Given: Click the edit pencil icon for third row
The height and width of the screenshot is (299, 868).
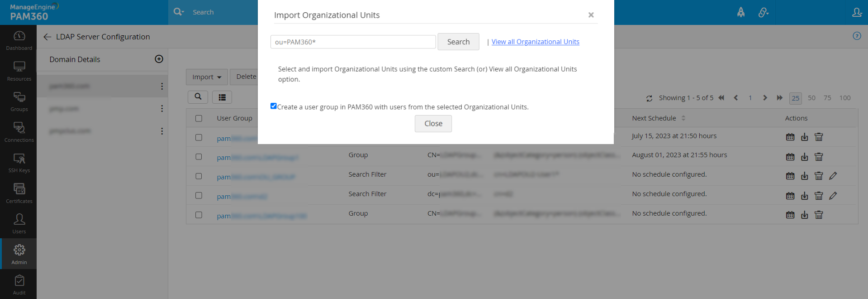Looking at the screenshot, I should pos(833,176).
